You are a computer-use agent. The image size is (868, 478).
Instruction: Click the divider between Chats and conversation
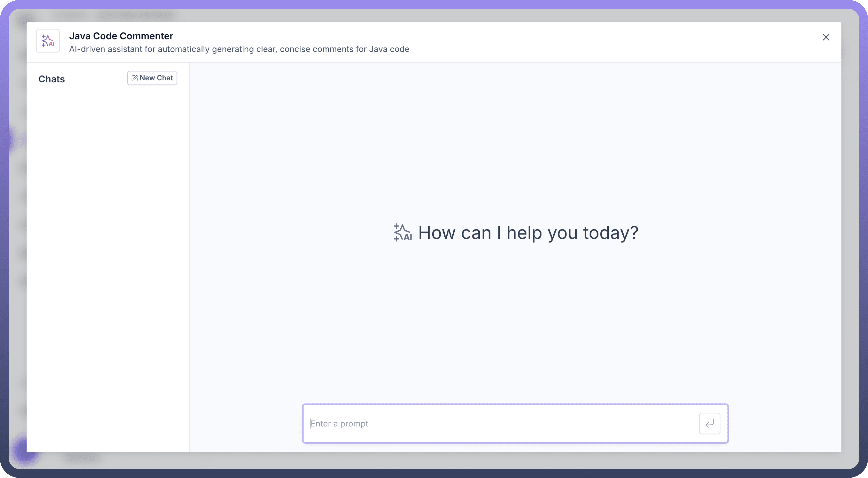(189, 256)
